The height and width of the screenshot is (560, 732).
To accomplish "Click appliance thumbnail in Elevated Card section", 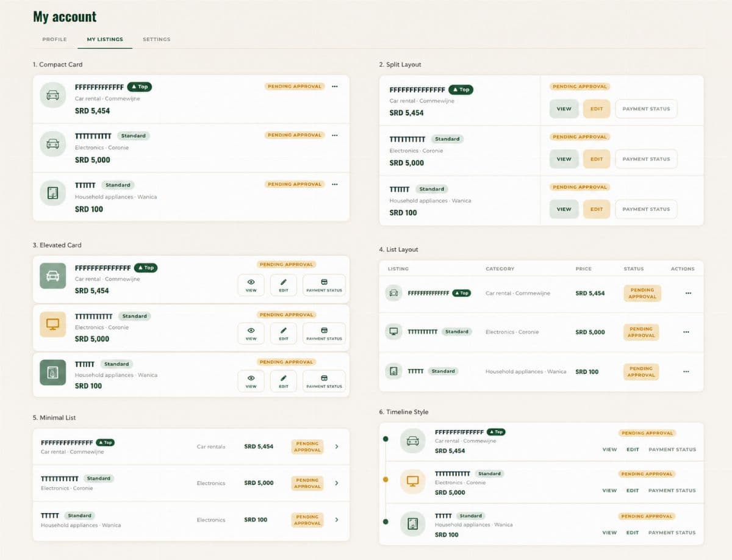I will 53,372.
